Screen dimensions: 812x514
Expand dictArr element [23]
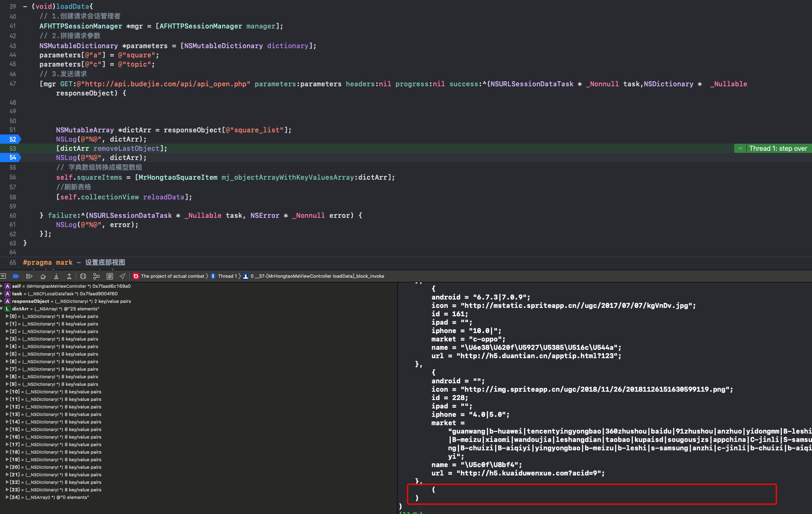pos(7,490)
